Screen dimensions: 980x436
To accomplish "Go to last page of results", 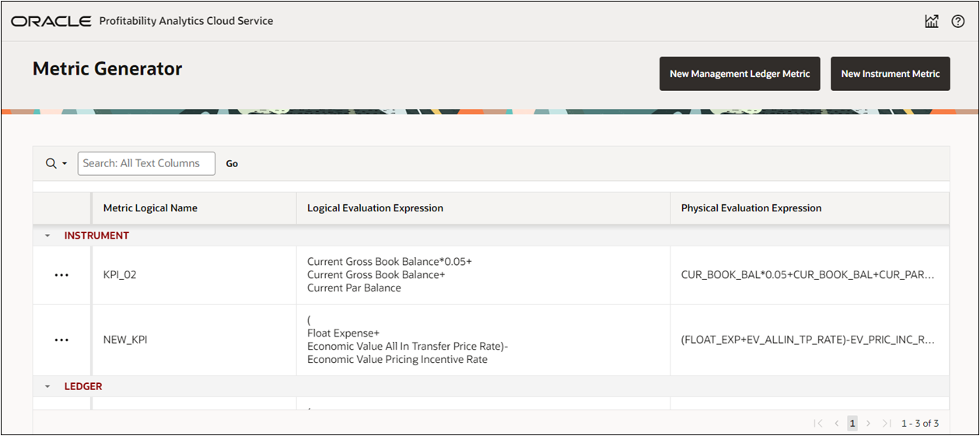I will pos(887,424).
